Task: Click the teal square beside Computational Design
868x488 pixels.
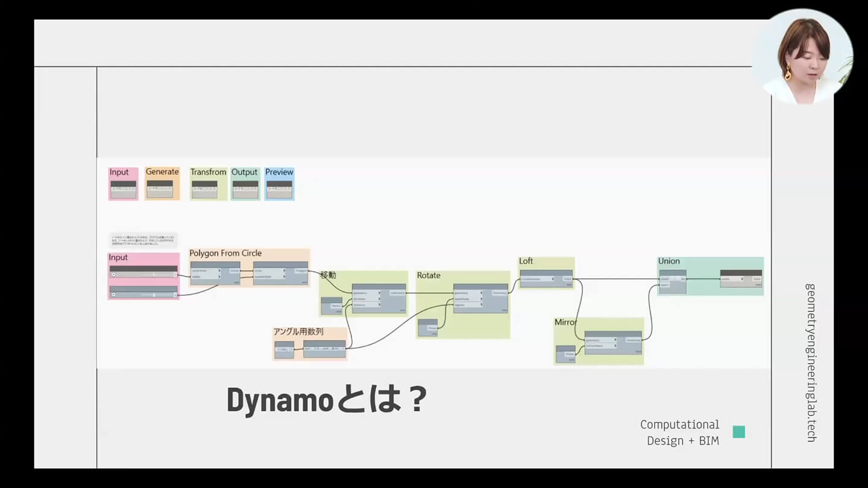Action: pos(738,432)
